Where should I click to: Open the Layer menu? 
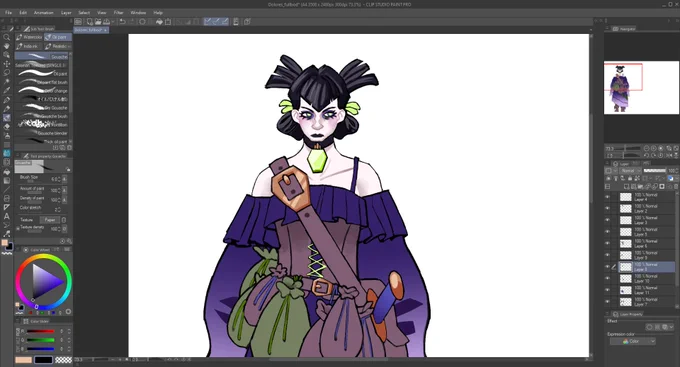pyautogui.click(x=66, y=13)
